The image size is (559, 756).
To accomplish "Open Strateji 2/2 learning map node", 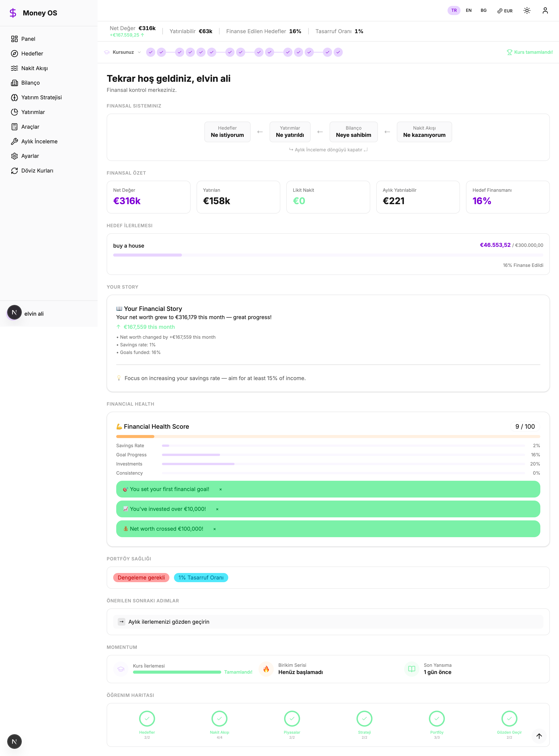I will point(364,725).
